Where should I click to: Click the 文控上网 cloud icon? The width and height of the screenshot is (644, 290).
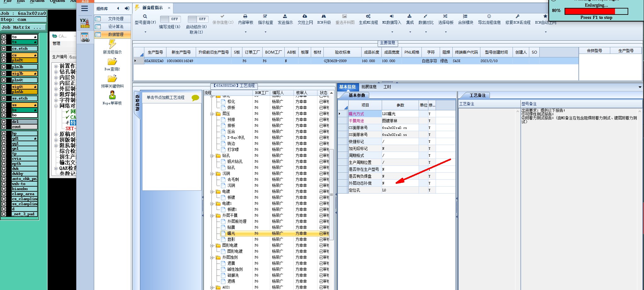[x=305, y=16]
